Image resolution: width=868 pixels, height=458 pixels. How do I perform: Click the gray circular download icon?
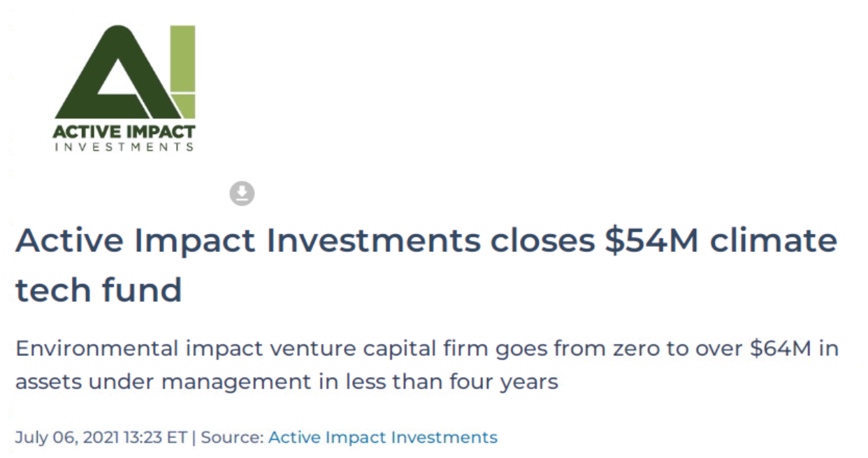coord(242,193)
